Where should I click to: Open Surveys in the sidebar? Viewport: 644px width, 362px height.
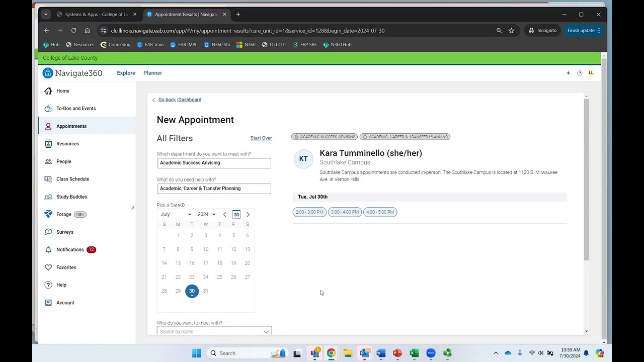click(x=64, y=232)
